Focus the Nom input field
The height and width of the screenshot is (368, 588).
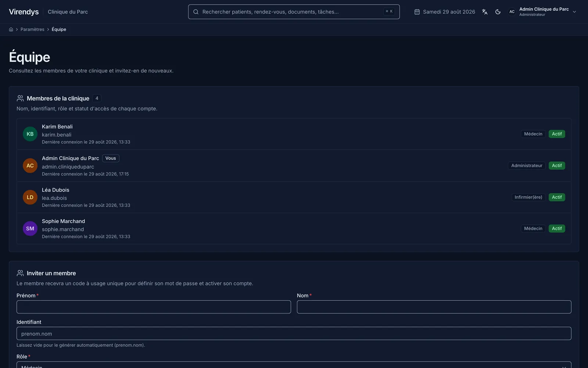pyautogui.click(x=434, y=307)
